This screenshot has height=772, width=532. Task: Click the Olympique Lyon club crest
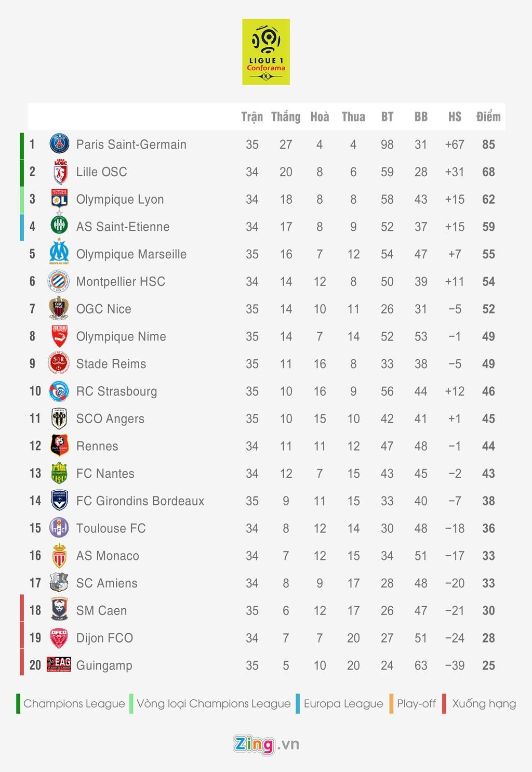tap(59, 199)
